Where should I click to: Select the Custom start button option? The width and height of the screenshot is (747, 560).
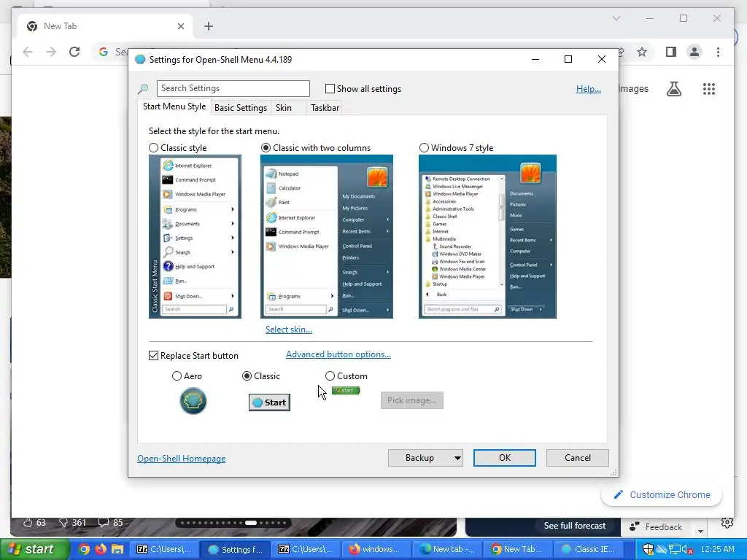pos(330,376)
